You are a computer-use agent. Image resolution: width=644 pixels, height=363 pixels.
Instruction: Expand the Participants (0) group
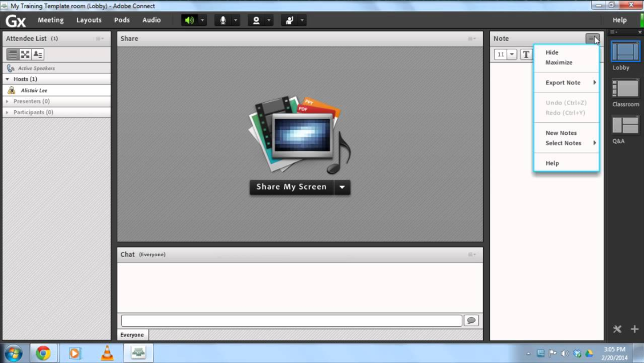pos(7,113)
